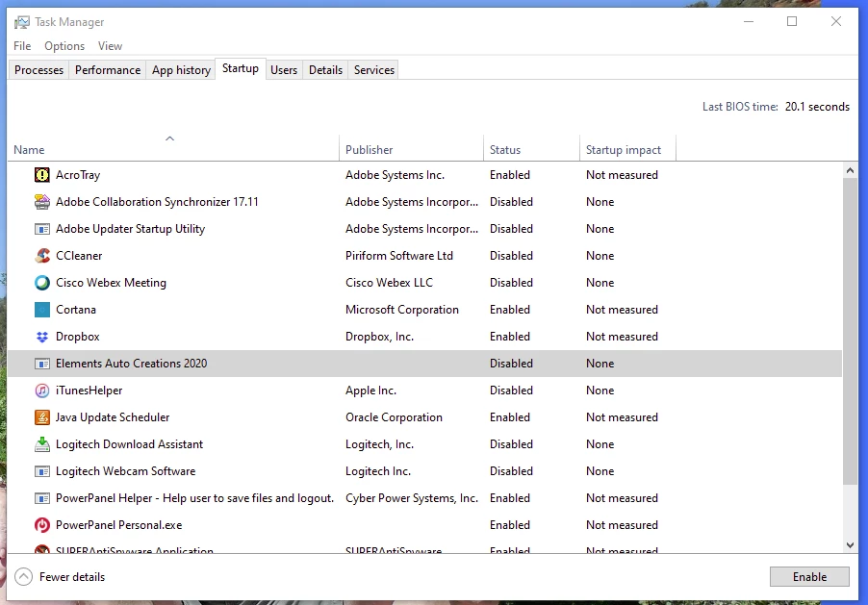Click the Adobe Collaboration Synchronizer icon
Screen dimensions: 868x605
(x=42, y=202)
